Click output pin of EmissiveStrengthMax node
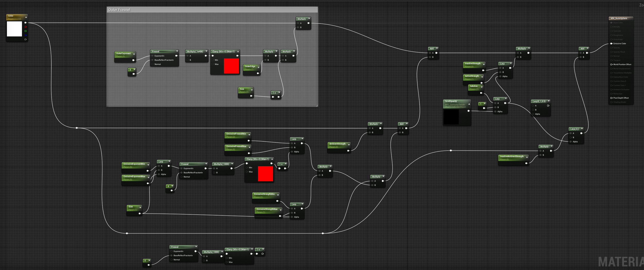 coord(280,216)
